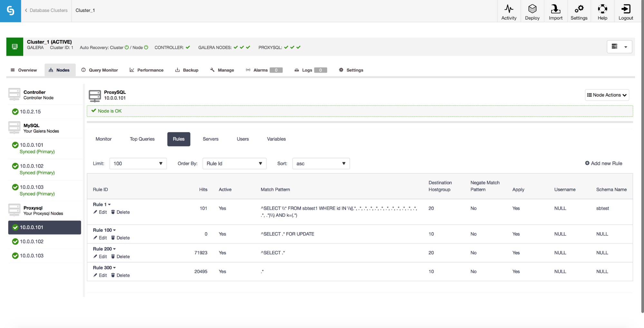Edit Rule 100
Viewport: 644px width, 328px height.
100,238
